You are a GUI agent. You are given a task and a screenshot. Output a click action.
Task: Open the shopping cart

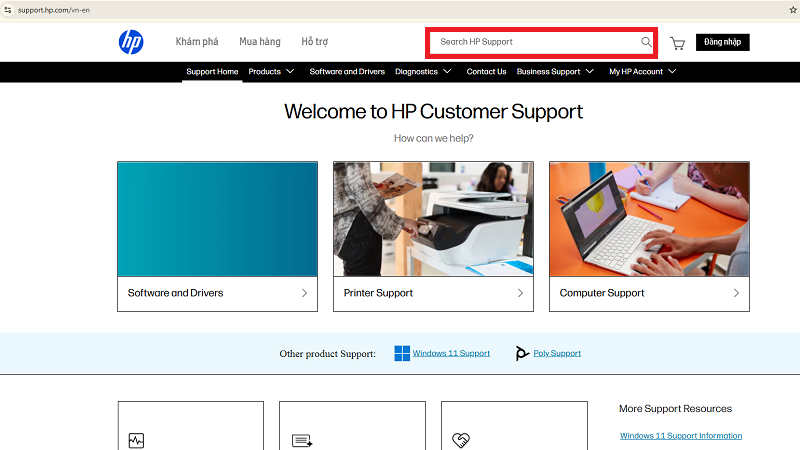tap(677, 43)
